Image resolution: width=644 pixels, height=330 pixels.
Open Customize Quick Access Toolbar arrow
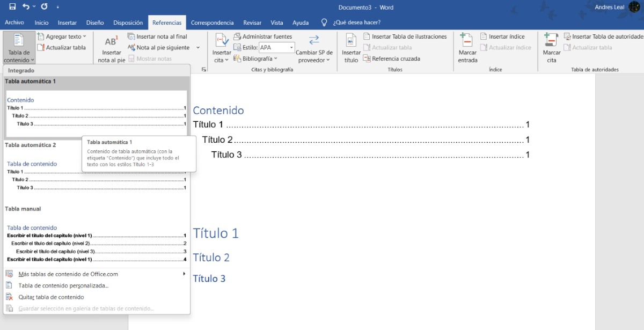tap(57, 8)
